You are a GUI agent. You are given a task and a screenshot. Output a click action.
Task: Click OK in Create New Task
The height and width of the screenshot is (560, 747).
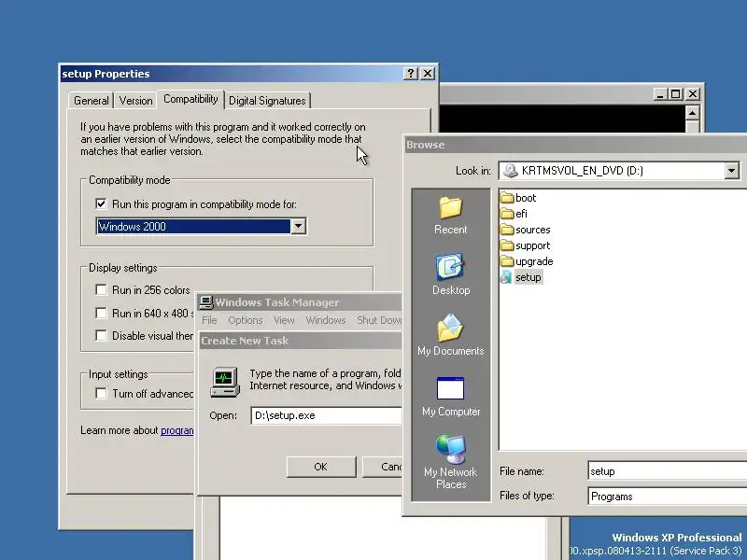[x=320, y=467]
